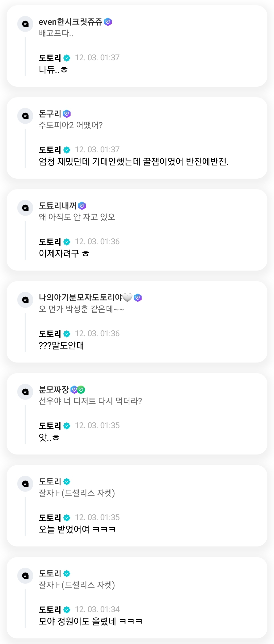The image size is (274, 644).
Task: Click the avatar beside 도툐리내꺼
Action: 25,208
